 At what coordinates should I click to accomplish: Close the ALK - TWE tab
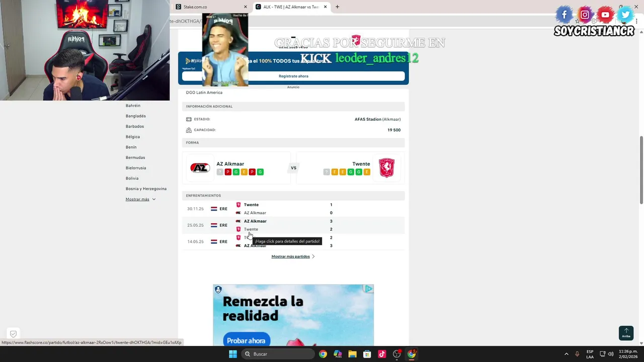(325, 7)
